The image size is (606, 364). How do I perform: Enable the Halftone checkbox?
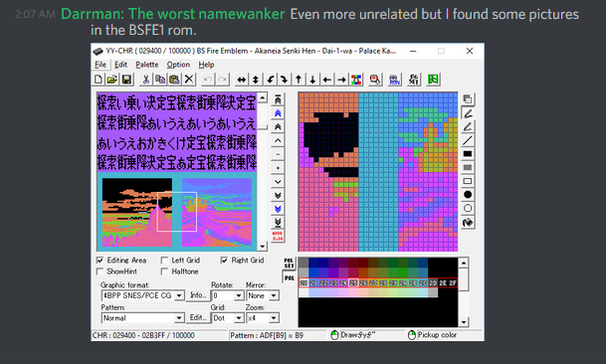(164, 272)
